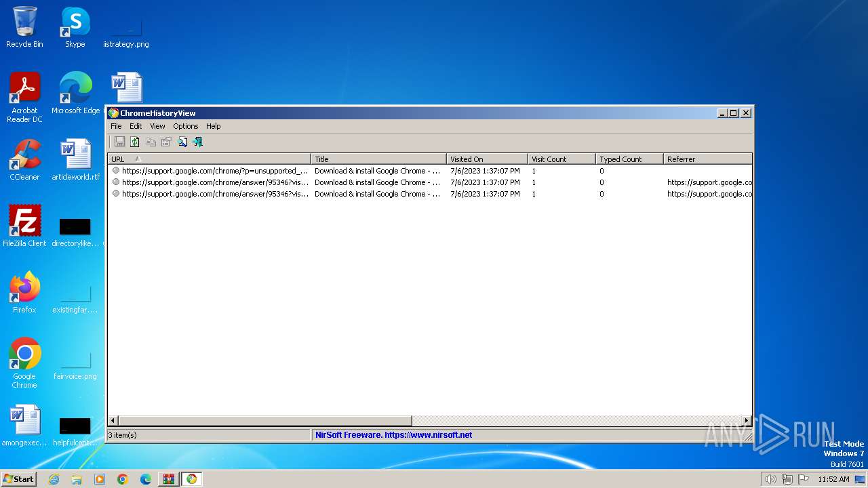This screenshot has height=488, width=868.
Task: Open Chrome from the taskbar
Action: pyautogui.click(x=123, y=479)
